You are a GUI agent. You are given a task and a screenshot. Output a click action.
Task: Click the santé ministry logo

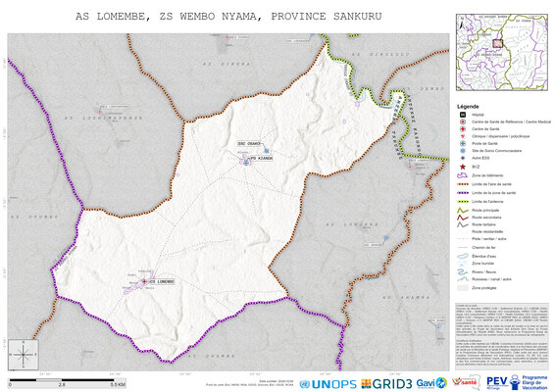click(467, 382)
